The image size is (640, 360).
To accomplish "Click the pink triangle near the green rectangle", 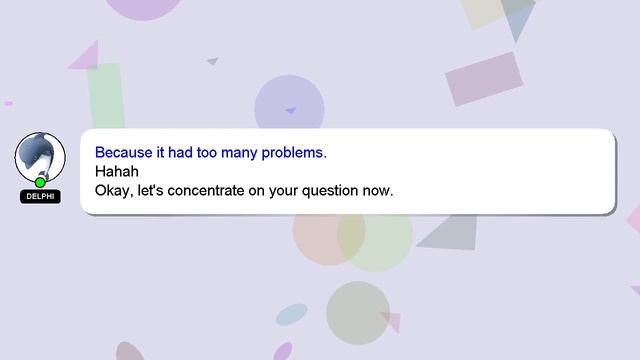I will click(x=86, y=56).
